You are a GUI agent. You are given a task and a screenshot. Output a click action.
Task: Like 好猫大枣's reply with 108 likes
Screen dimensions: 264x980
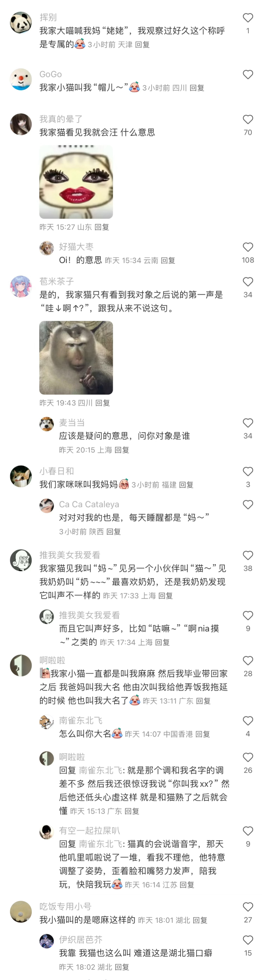pyautogui.click(x=248, y=247)
